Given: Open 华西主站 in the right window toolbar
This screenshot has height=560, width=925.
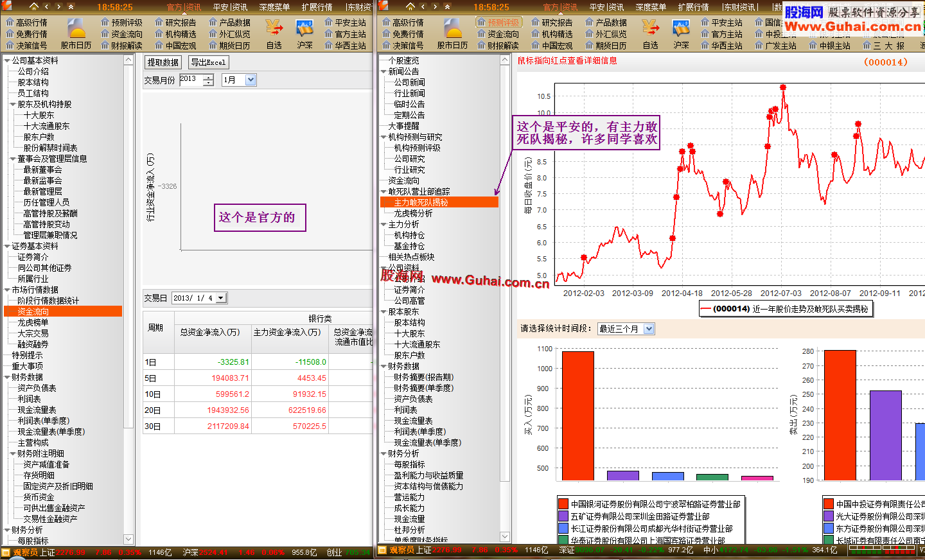Looking at the screenshot, I should [721, 46].
